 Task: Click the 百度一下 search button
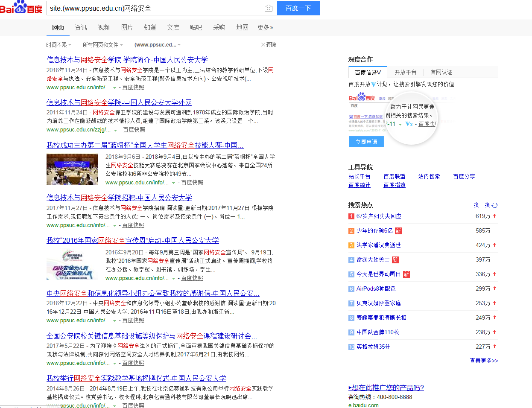298,8
